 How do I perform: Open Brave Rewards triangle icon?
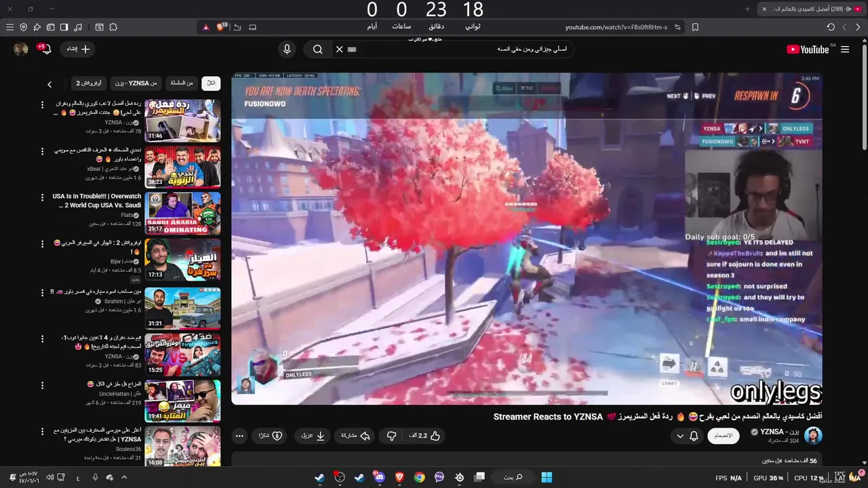tap(206, 27)
